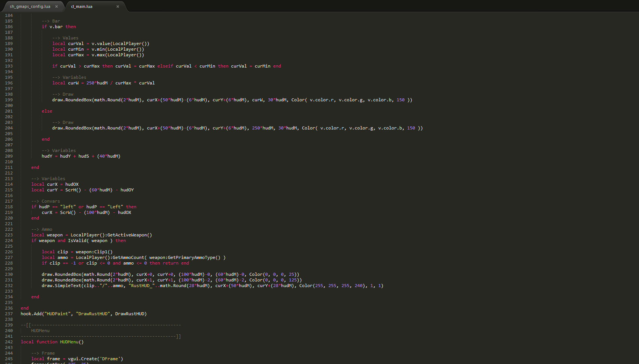The width and height of the screenshot is (639, 364).
Task: Click 'hook.Add' on line 237
Action: tap(31, 314)
